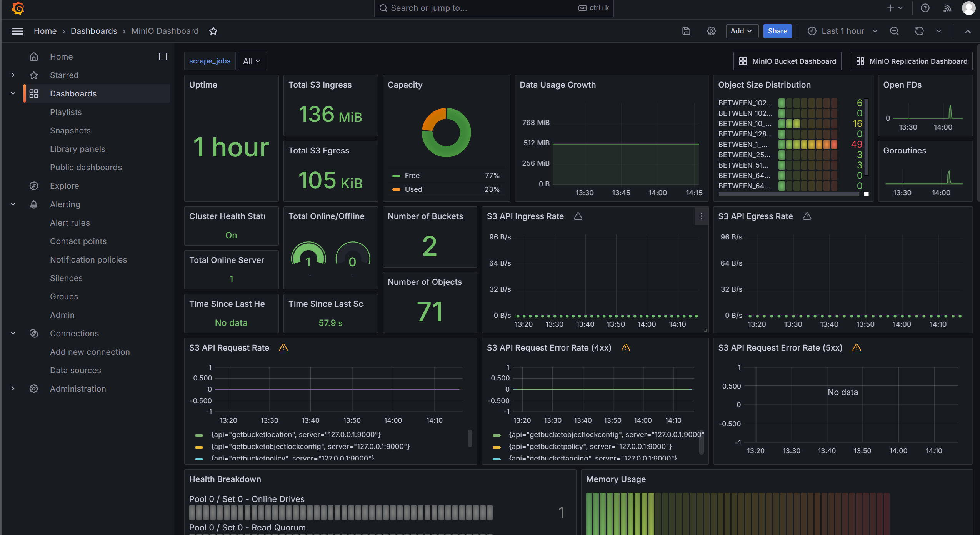Star the MinIO Dashboard as favorite

pos(213,31)
